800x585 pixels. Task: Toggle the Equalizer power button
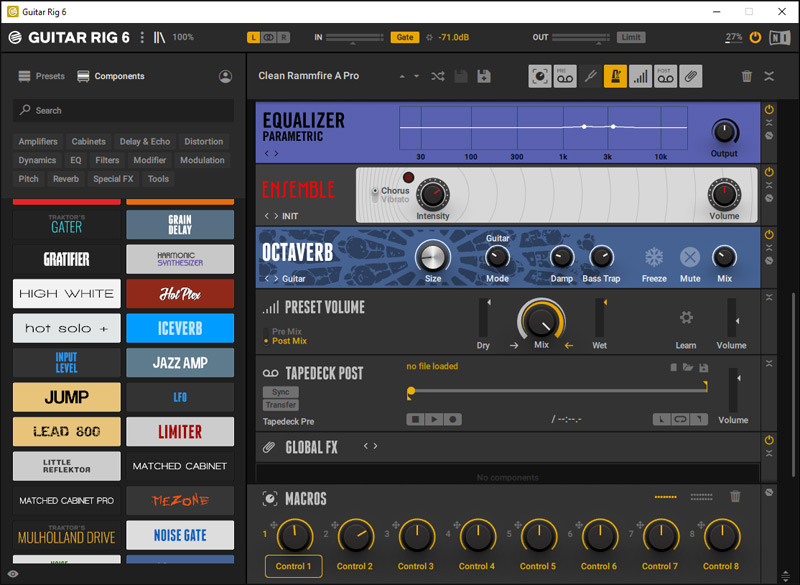click(769, 109)
